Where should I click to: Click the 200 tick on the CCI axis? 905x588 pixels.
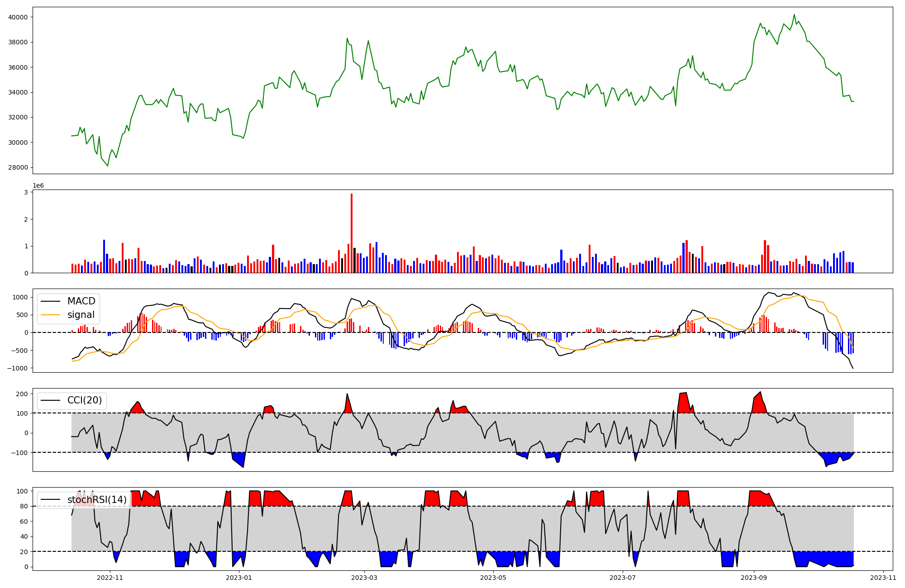pyautogui.click(x=22, y=394)
